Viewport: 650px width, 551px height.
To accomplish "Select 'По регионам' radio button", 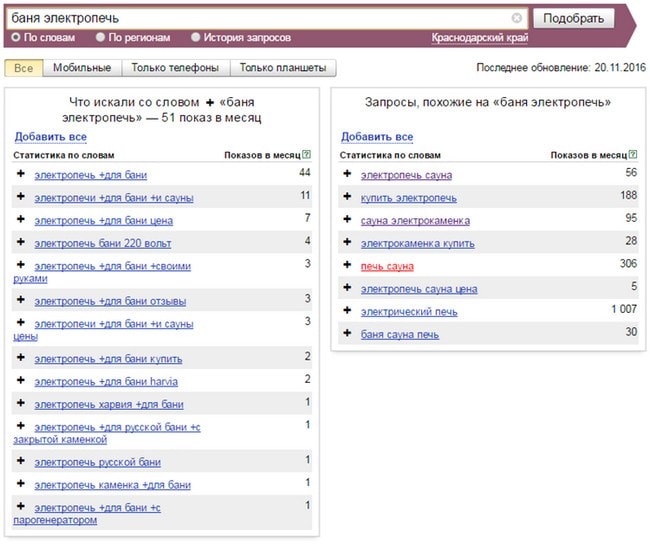I will [100, 37].
